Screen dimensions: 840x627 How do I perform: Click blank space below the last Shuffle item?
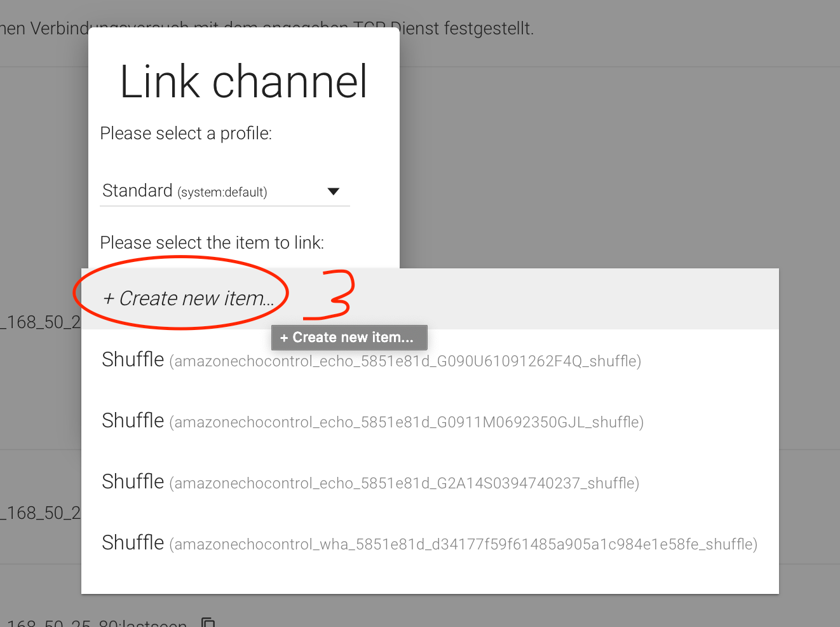430,577
